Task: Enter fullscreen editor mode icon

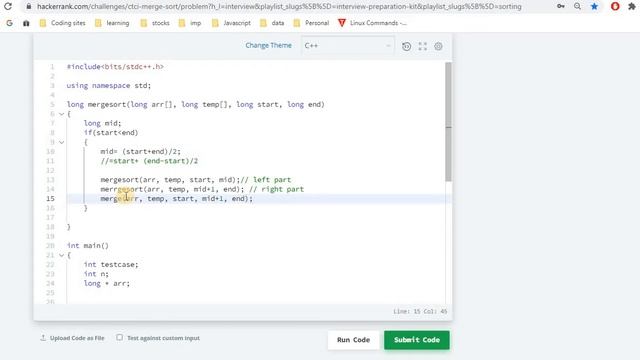Action: click(422, 46)
